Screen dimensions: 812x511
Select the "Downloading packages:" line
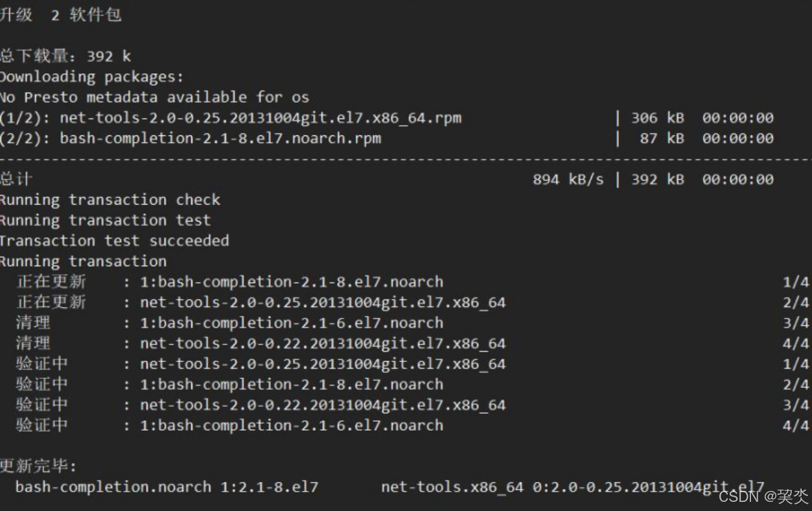tap(91, 77)
